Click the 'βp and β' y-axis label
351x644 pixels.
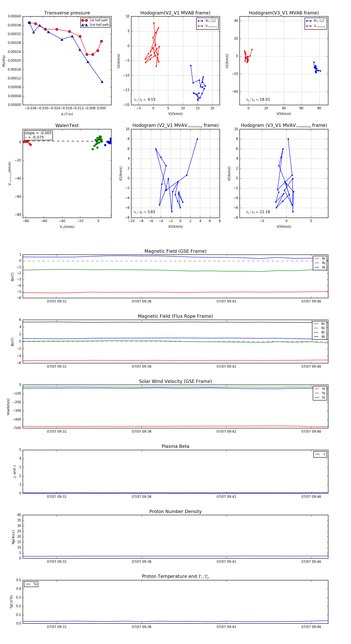coord(14,472)
